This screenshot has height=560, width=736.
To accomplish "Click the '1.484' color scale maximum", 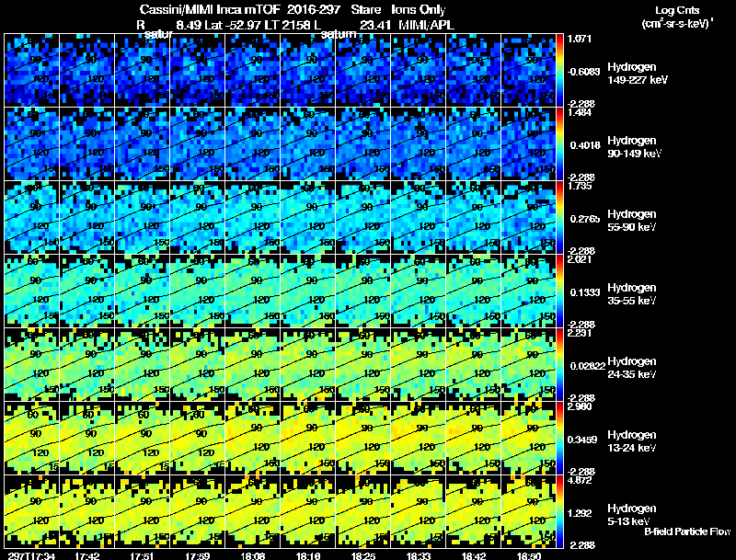I will point(580,112).
